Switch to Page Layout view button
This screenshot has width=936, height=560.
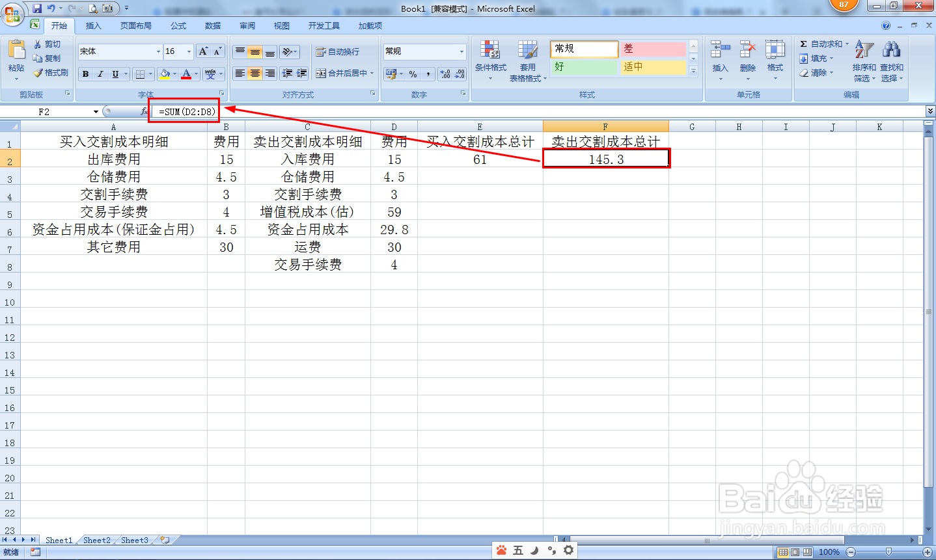coord(795,552)
